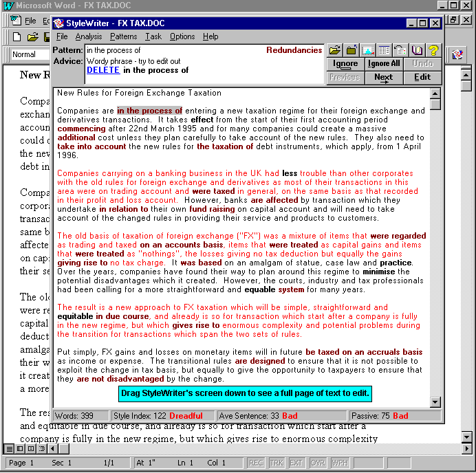This screenshot has height=473, width=476.
Task: Click the flagged phrase 'are designed'
Action: pyautogui.click(x=260, y=361)
